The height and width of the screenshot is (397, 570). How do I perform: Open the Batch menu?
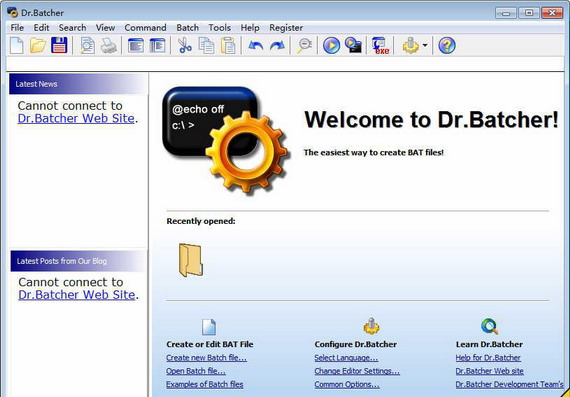click(188, 28)
